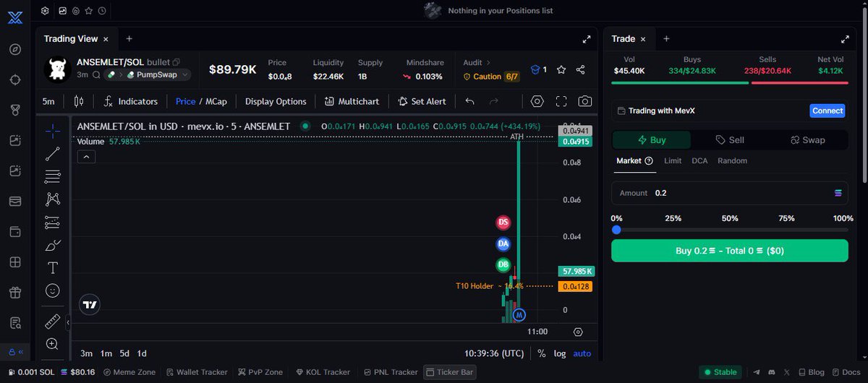Image resolution: width=868 pixels, height=383 pixels.
Task: Toggle percent scale on chart
Action: [542, 353]
